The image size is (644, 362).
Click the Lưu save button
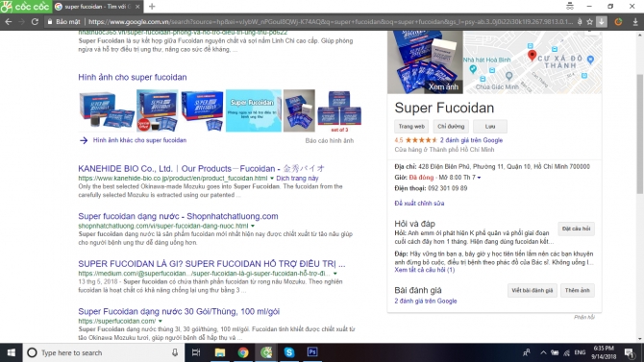point(490,127)
